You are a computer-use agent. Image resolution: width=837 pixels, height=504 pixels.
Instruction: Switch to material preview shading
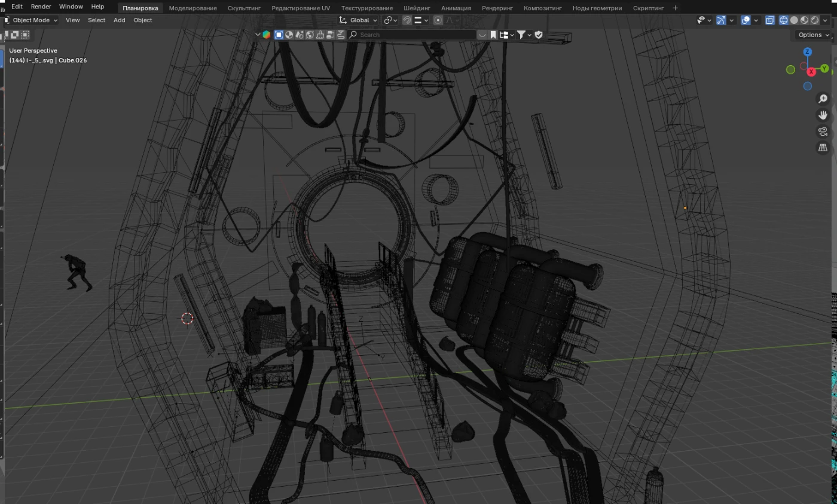(x=804, y=20)
